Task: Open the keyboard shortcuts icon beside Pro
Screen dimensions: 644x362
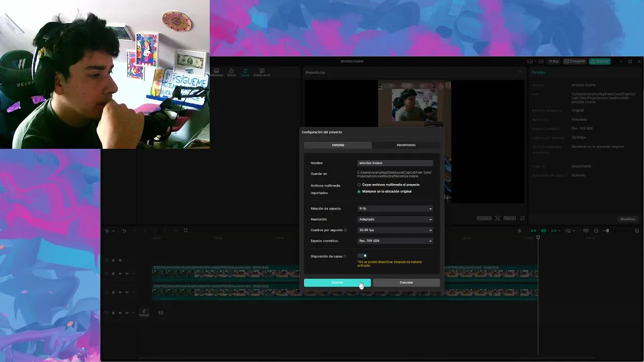Action: [x=541, y=61]
